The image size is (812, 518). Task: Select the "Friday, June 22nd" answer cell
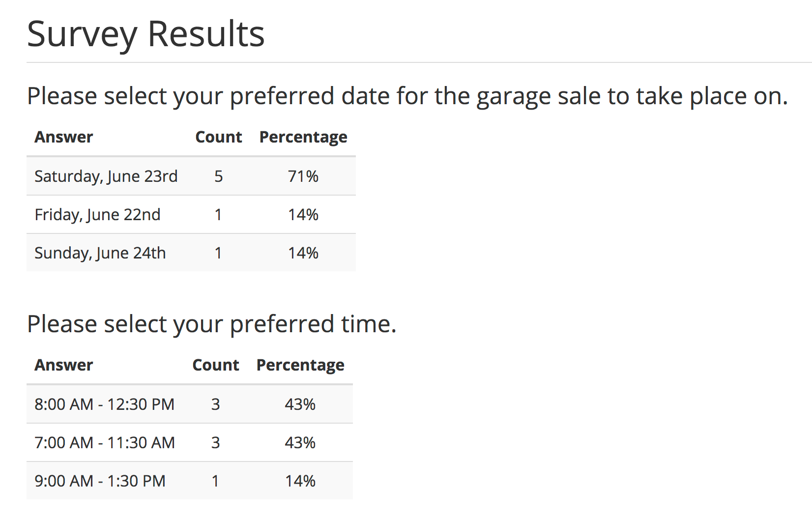click(97, 215)
